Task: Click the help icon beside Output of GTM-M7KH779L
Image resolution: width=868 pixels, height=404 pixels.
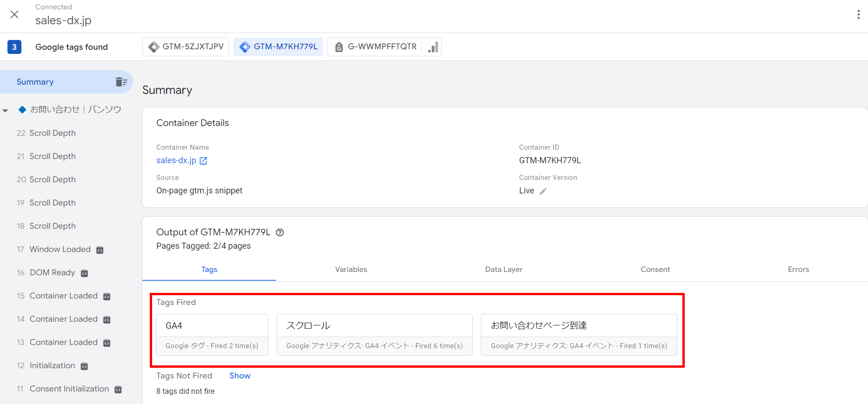Action: point(280,232)
